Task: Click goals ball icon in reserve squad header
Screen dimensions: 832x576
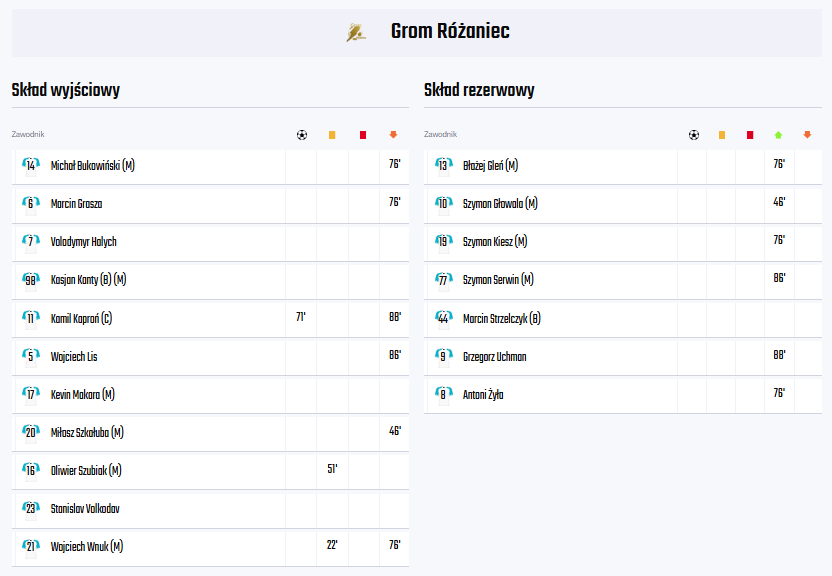Action: click(694, 135)
